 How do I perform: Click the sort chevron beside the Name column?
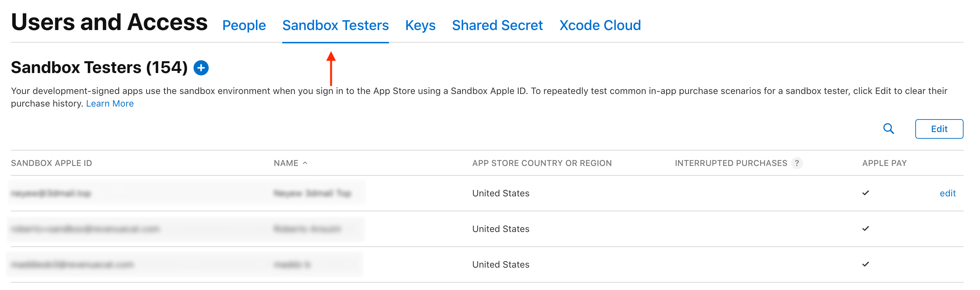[305, 164]
